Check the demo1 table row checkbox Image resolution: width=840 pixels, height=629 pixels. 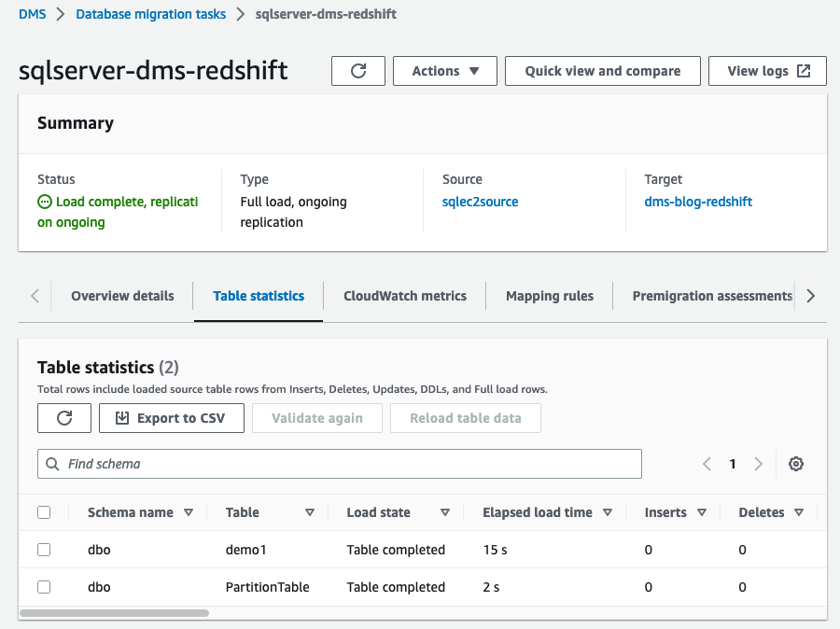coord(44,550)
